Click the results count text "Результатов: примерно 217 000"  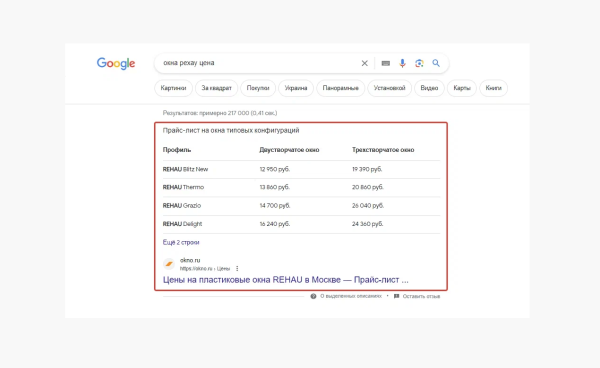[206, 113]
